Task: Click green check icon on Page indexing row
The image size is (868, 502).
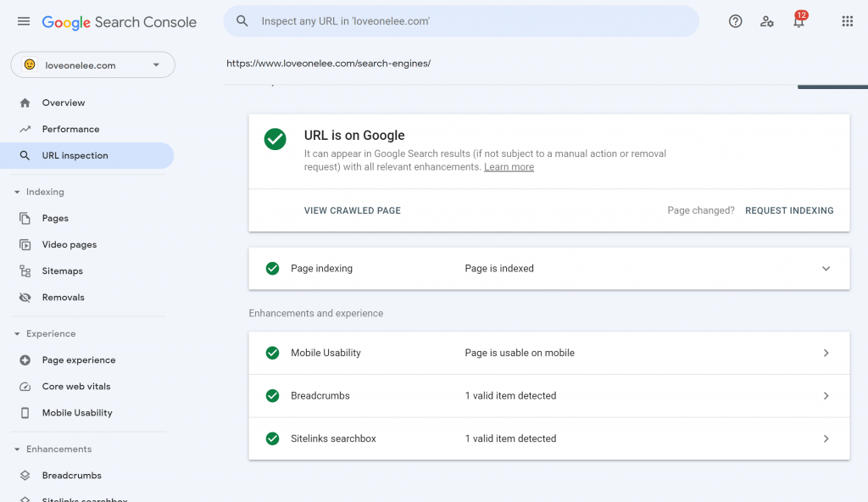Action: (272, 269)
